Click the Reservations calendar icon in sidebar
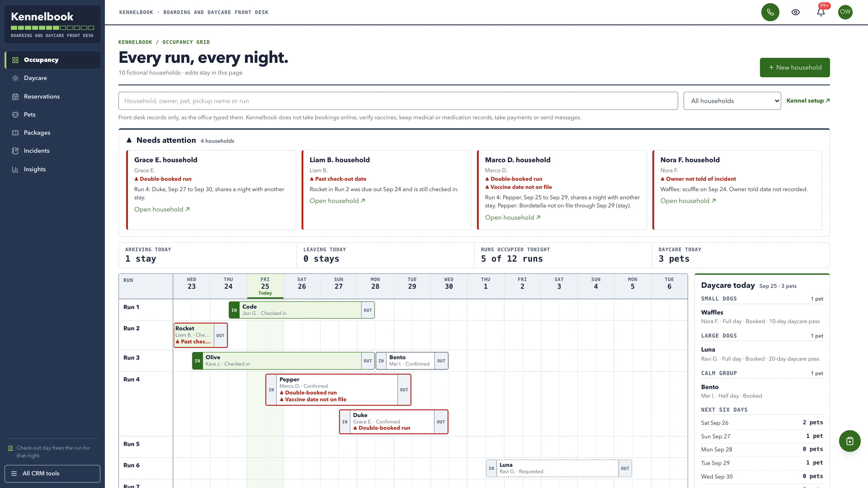 click(x=15, y=97)
